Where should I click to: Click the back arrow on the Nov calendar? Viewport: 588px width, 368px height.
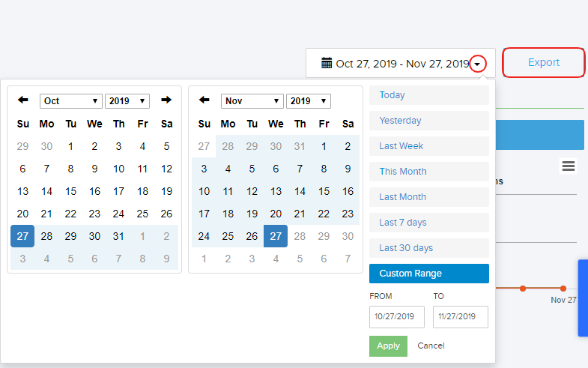click(204, 100)
